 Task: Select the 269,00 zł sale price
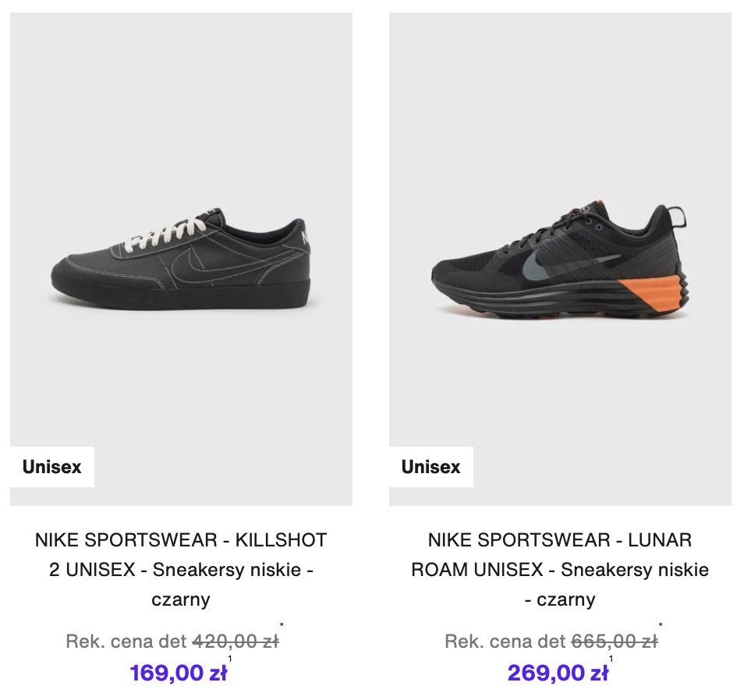(557, 673)
